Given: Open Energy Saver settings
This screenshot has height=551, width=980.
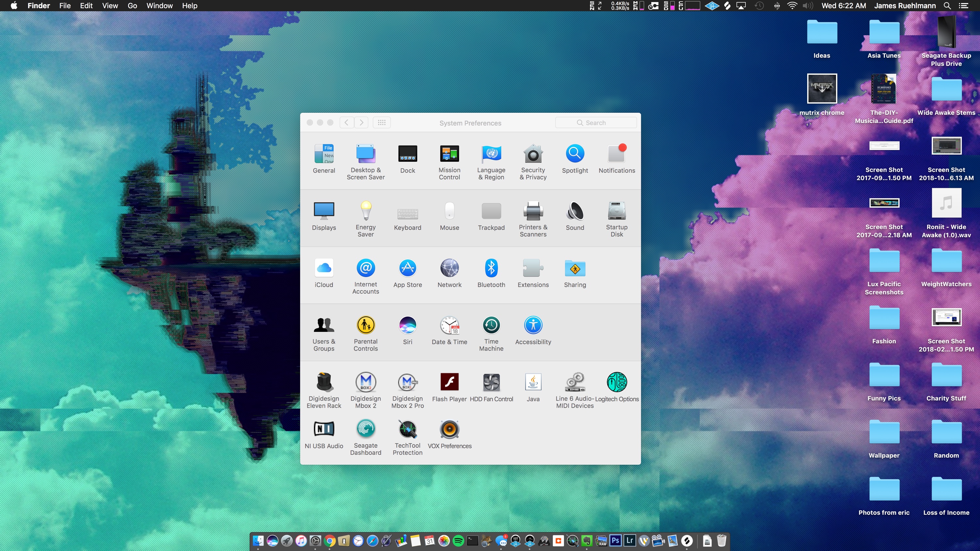Looking at the screenshot, I should (x=366, y=211).
